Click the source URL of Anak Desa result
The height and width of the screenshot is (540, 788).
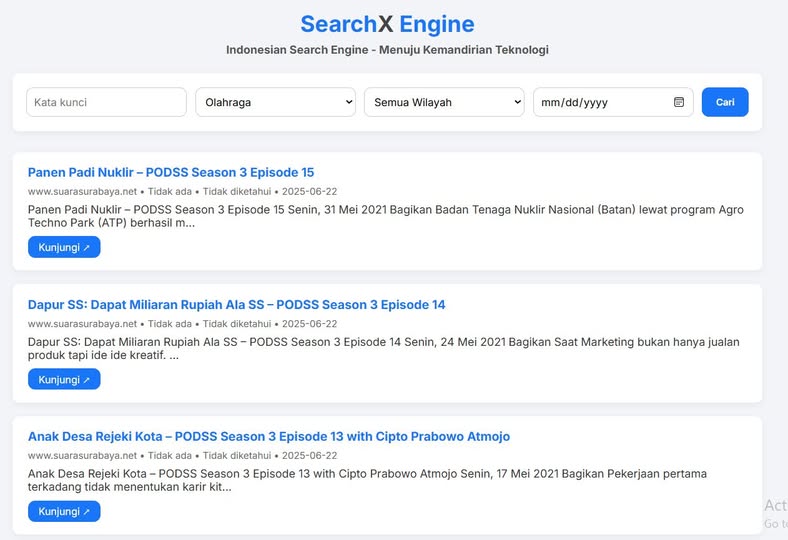[x=82, y=456]
